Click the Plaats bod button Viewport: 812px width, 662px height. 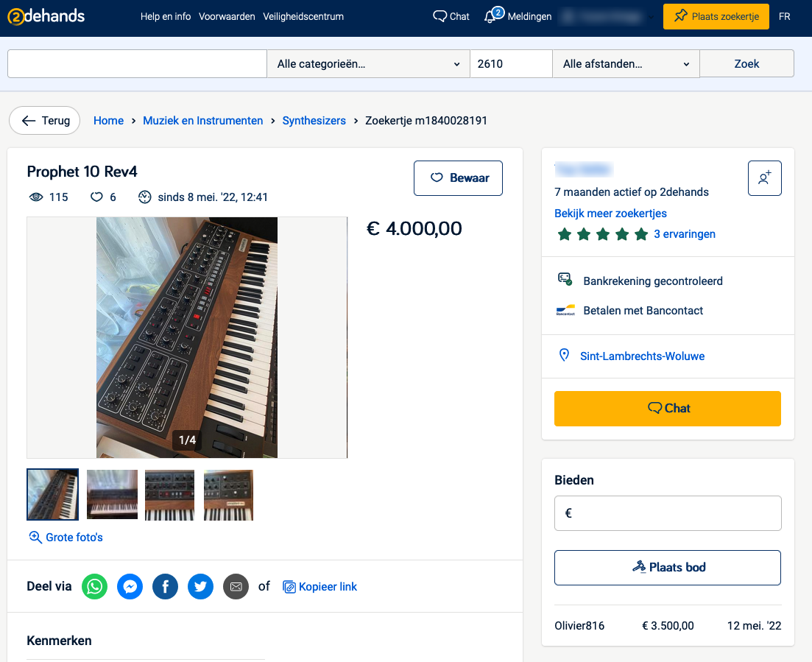coord(668,568)
